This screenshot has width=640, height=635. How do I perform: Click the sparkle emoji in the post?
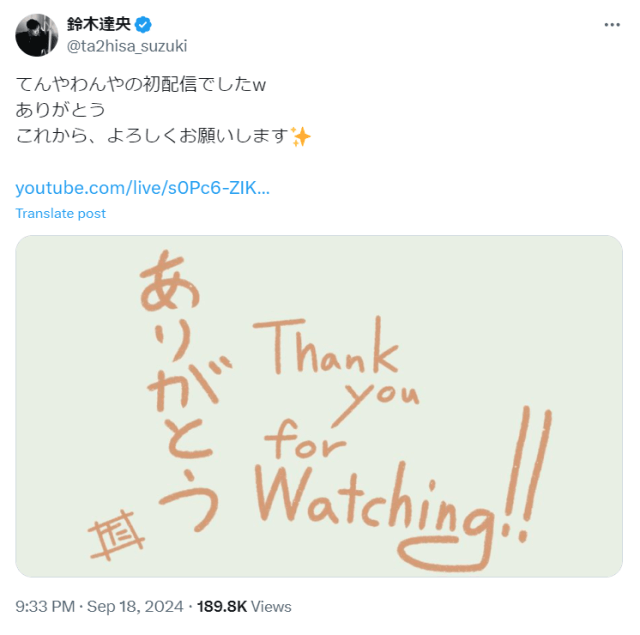(301, 136)
